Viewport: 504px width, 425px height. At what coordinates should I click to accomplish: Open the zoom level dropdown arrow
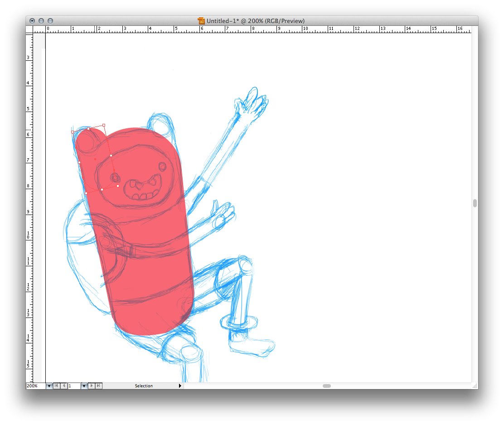point(49,386)
